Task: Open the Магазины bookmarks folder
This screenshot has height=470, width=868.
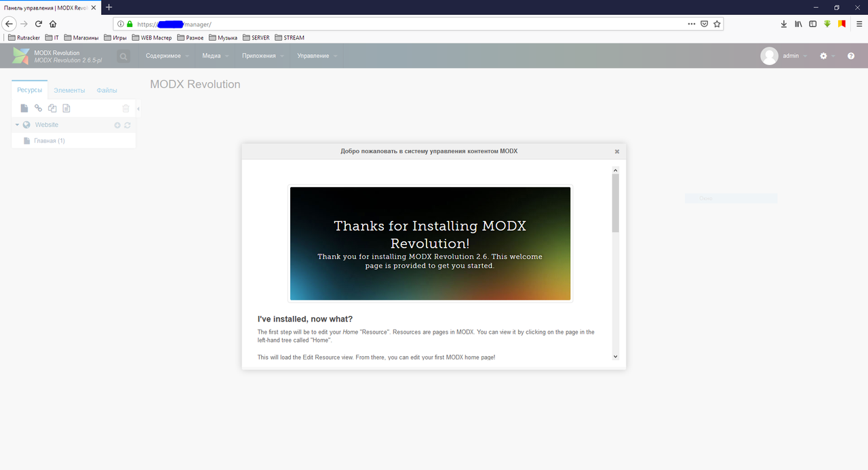Action: click(x=81, y=38)
